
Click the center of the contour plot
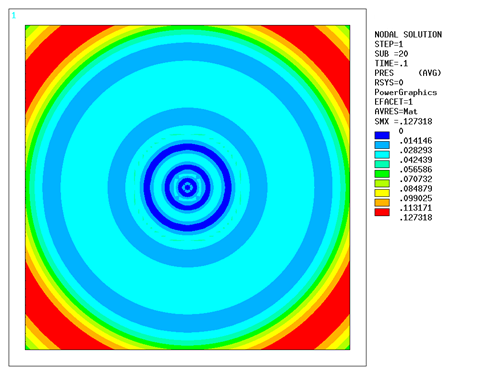pyautogui.click(x=188, y=188)
